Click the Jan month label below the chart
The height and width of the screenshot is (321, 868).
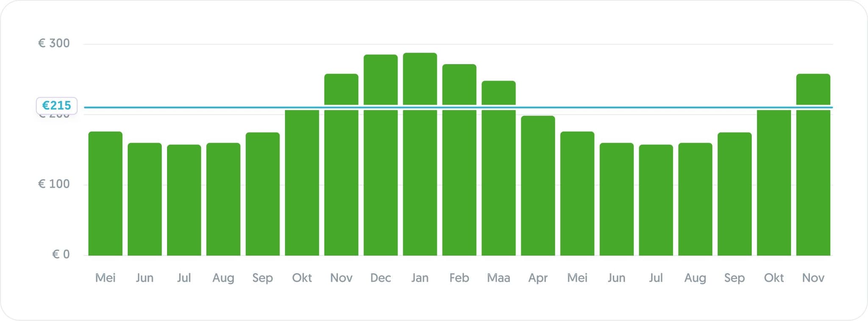[420, 278]
